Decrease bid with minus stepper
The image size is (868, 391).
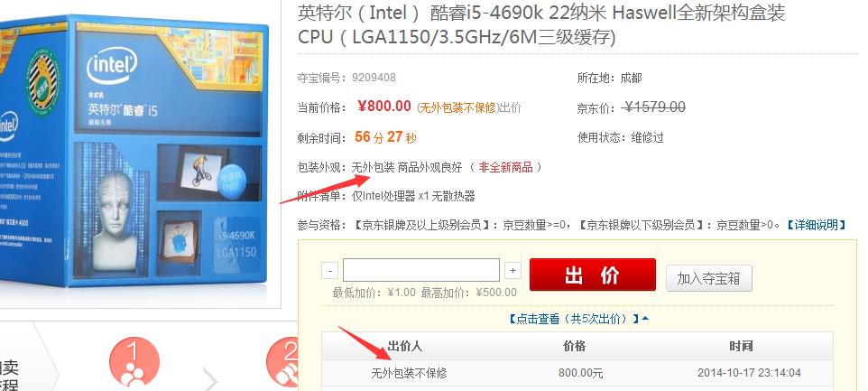click(x=329, y=271)
